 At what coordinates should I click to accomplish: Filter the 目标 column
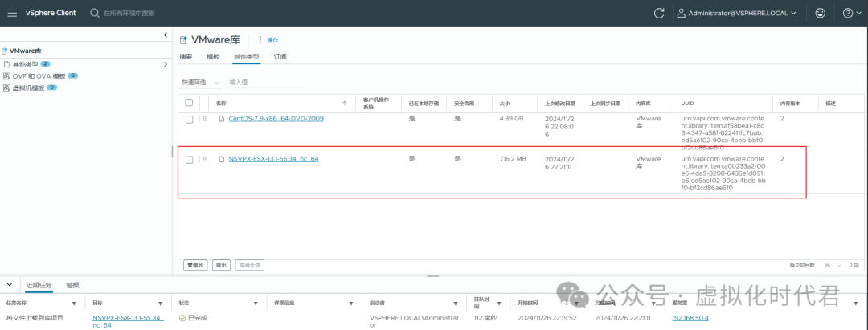161,304
